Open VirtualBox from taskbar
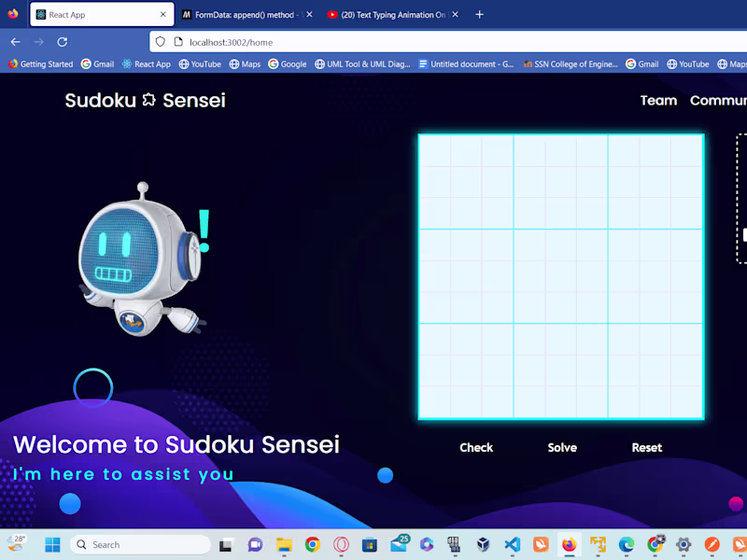This screenshot has height=560, width=747. pos(483,544)
